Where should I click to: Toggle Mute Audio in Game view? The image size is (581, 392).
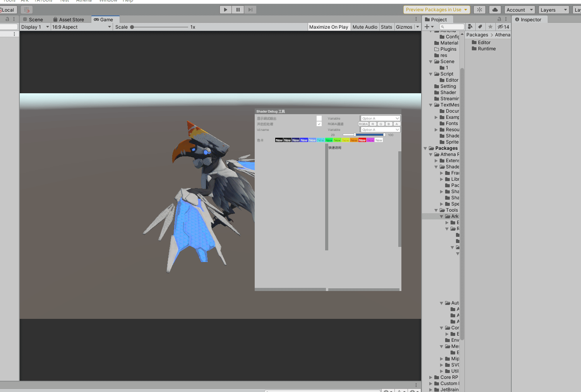(365, 27)
